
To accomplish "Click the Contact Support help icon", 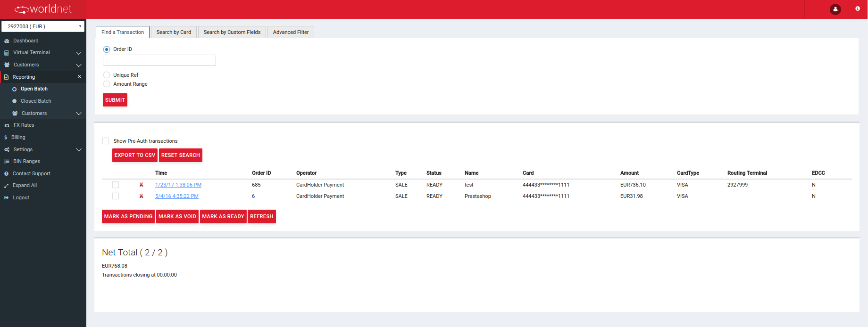I will (7, 174).
